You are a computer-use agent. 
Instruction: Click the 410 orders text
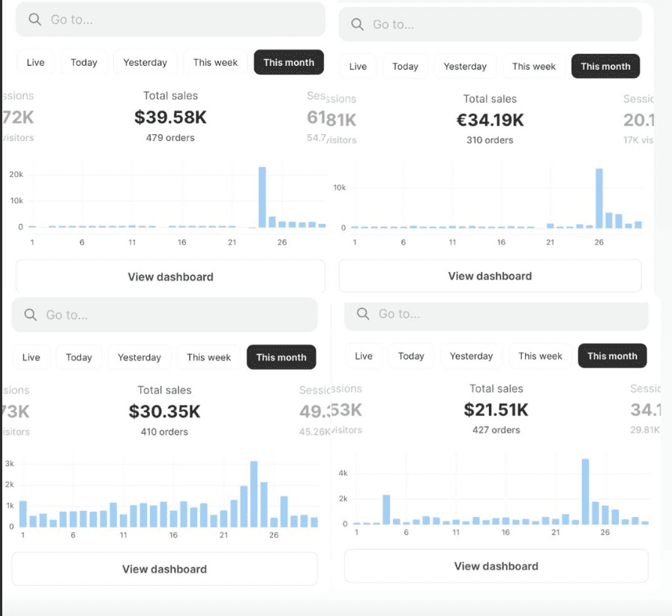coord(164,432)
